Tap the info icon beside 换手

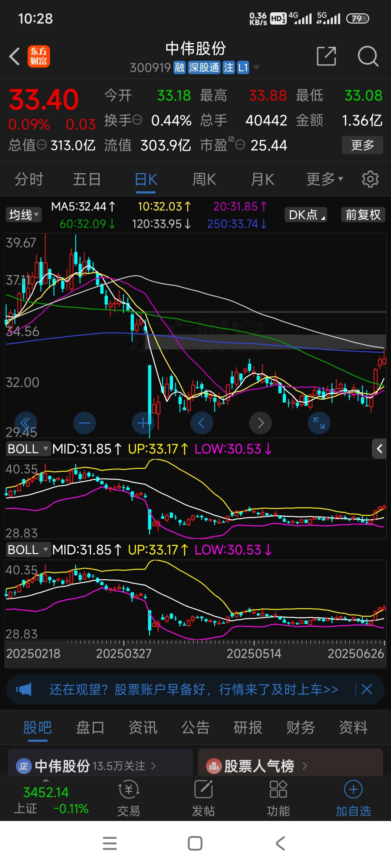pos(137,120)
